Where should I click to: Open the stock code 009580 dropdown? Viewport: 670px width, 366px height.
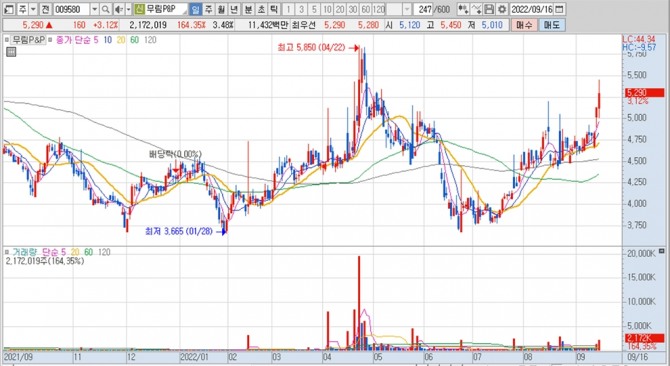(x=94, y=9)
